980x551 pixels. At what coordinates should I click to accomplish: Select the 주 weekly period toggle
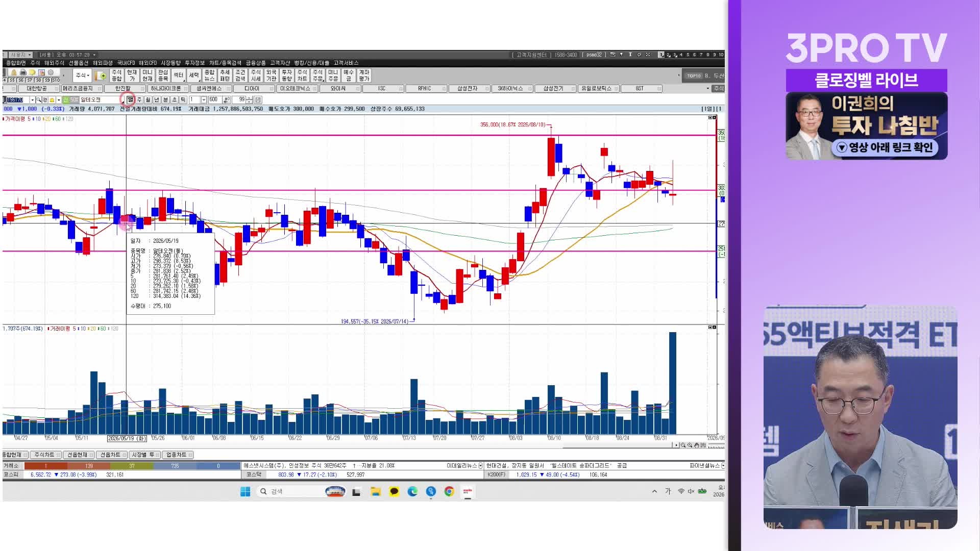pos(139,99)
